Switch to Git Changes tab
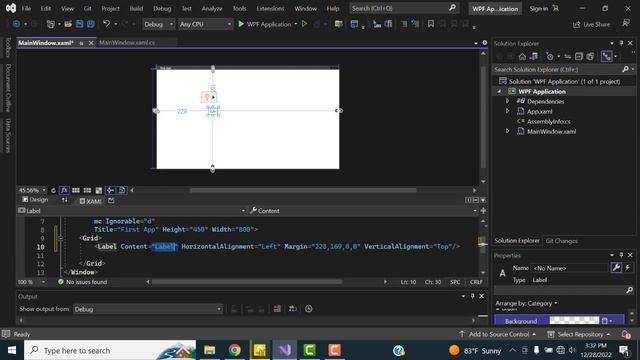Viewport: 640px width, 360px height. pyautogui.click(x=562, y=241)
